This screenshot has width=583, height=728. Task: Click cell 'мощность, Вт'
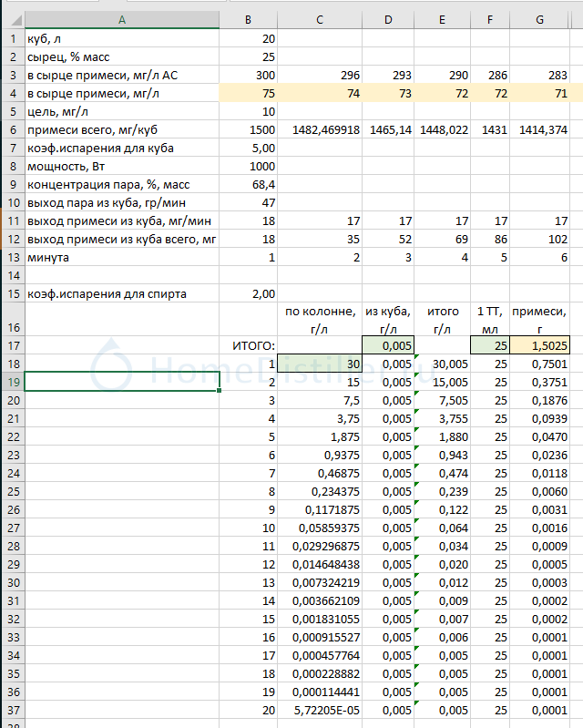pyautogui.click(x=122, y=166)
